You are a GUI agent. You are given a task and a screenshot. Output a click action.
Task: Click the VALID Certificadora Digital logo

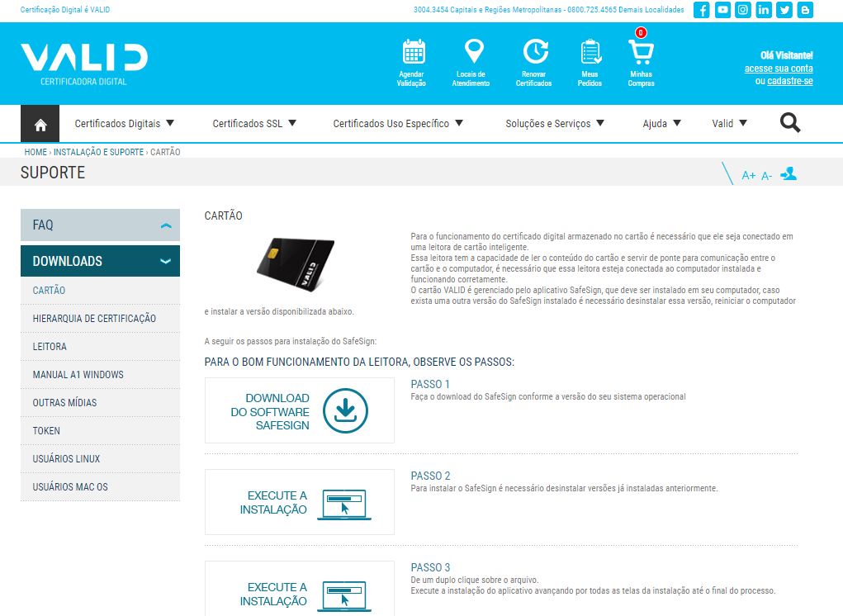pos(84,64)
